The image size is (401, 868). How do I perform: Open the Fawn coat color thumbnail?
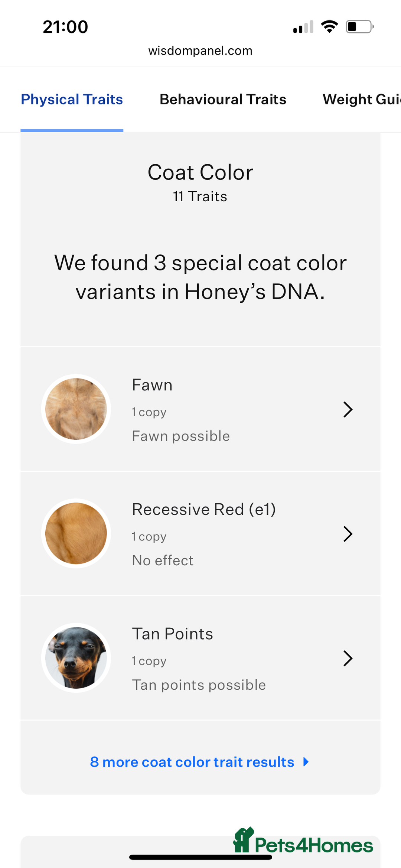click(x=76, y=409)
